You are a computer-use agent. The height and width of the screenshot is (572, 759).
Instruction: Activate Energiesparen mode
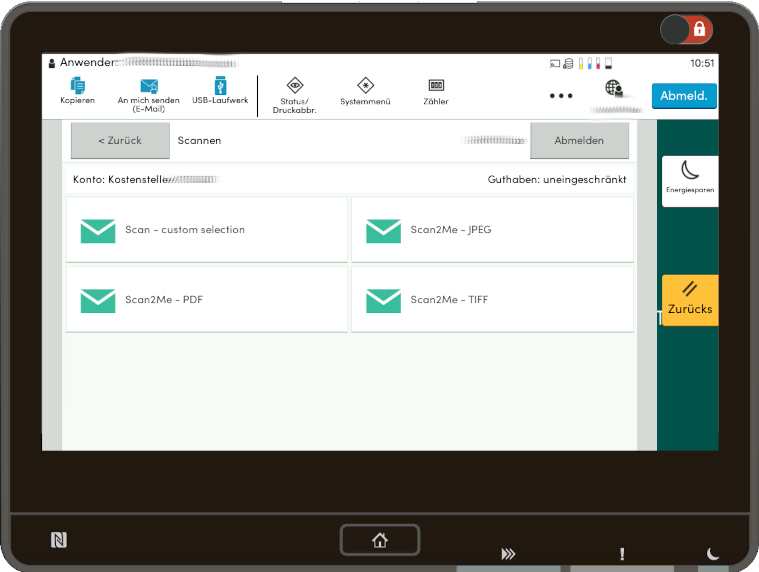tap(689, 180)
